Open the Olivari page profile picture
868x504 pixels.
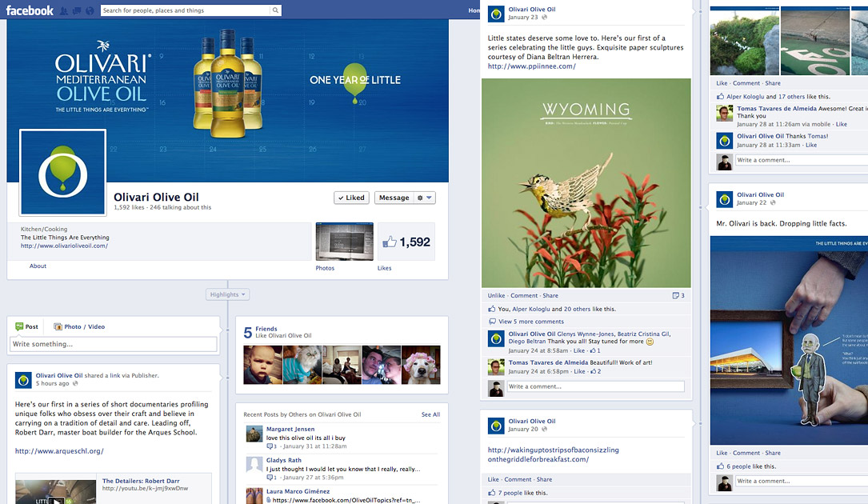pos(62,172)
